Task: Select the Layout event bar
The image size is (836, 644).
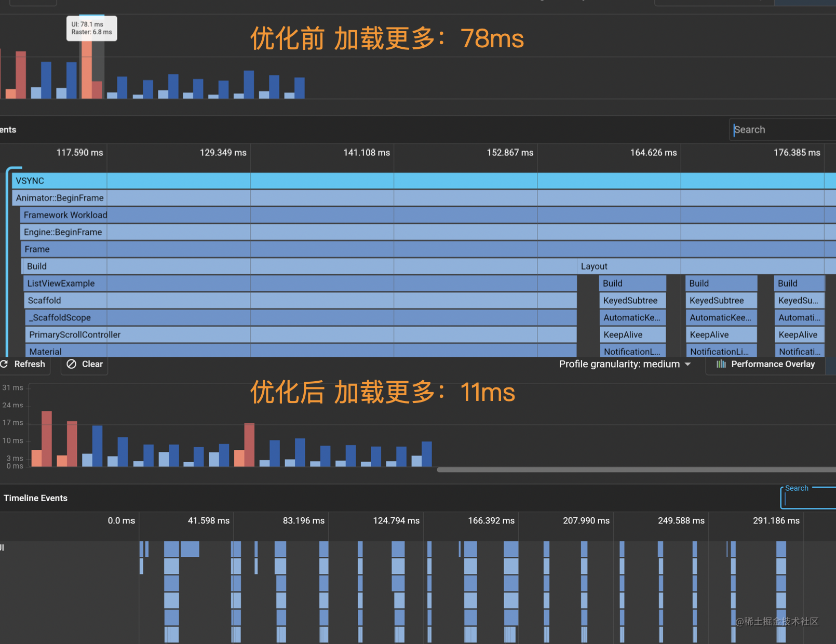Action: (707, 266)
